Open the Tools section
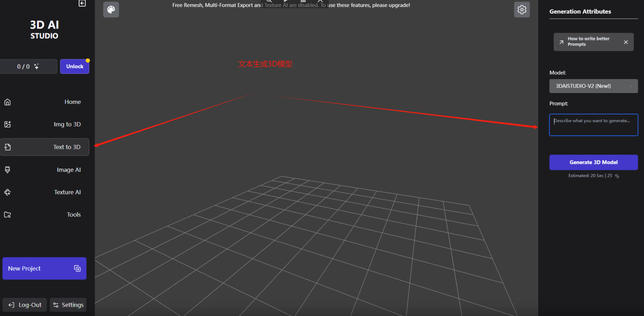Screen dimensions: 644x316 45,215
